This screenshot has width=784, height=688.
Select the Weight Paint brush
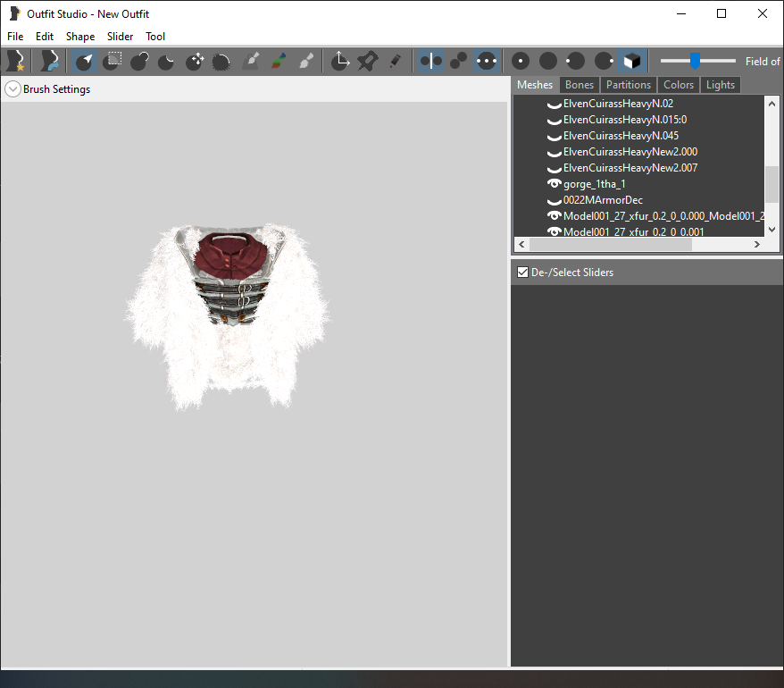click(x=251, y=61)
